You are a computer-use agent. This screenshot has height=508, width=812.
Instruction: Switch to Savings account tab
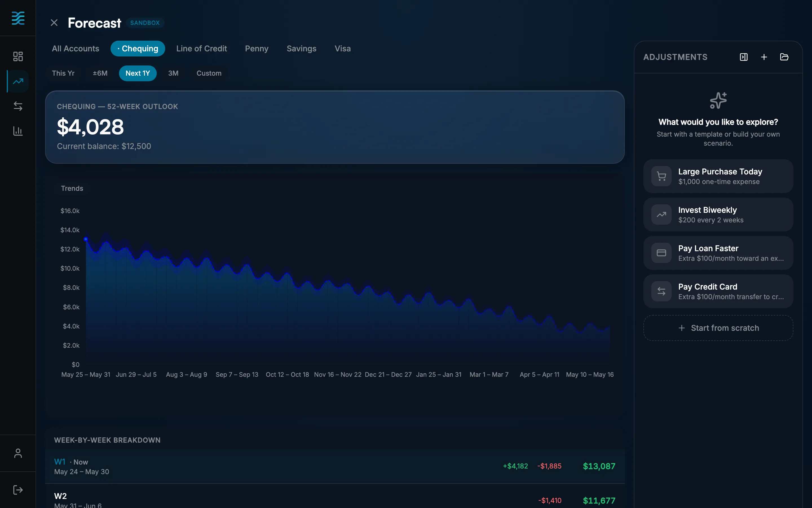[x=301, y=48]
